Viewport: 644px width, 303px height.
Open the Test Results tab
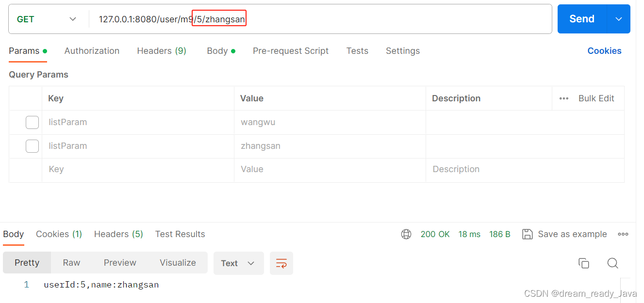tap(180, 234)
